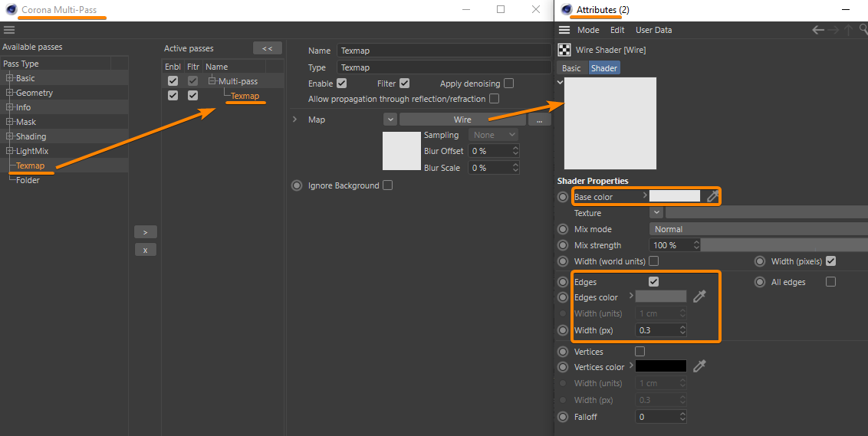The width and height of the screenshot is (868, 436).
Task: Toggle the Base color animation dot
Action: 563,196
